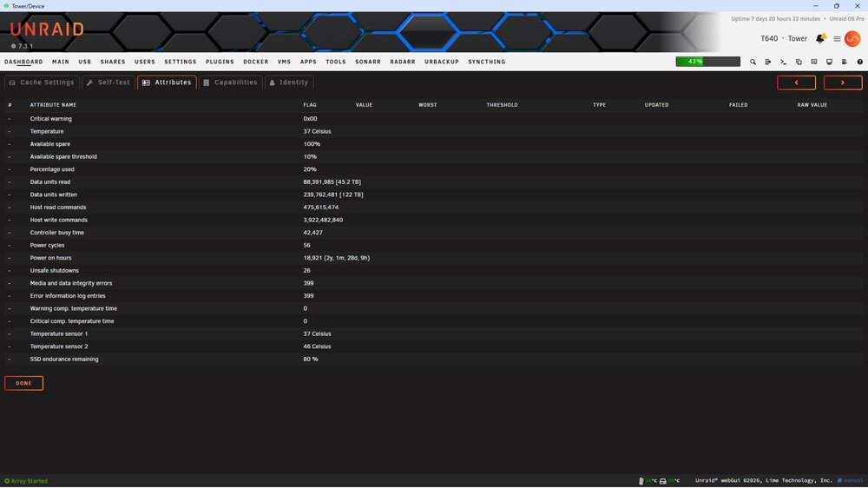The width and height of the screenshot is (868, 488).
Task: Click SSD endurance remaining 80 % value
Action: pyautogui.click(x=311, y=359)
